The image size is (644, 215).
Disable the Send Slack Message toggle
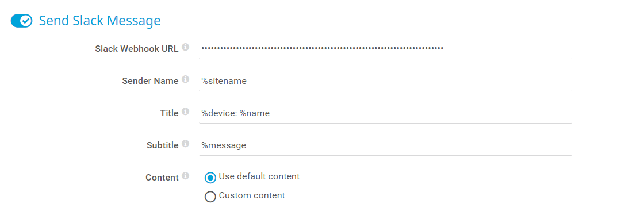click(21, 21)
